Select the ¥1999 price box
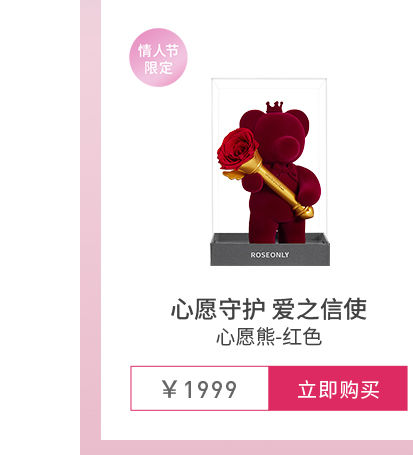413x455 pixels. 199,388
